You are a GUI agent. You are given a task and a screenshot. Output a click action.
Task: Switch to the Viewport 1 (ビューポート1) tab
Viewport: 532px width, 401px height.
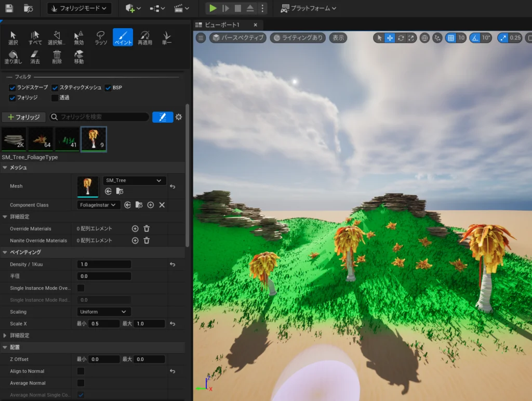point(223,25)
